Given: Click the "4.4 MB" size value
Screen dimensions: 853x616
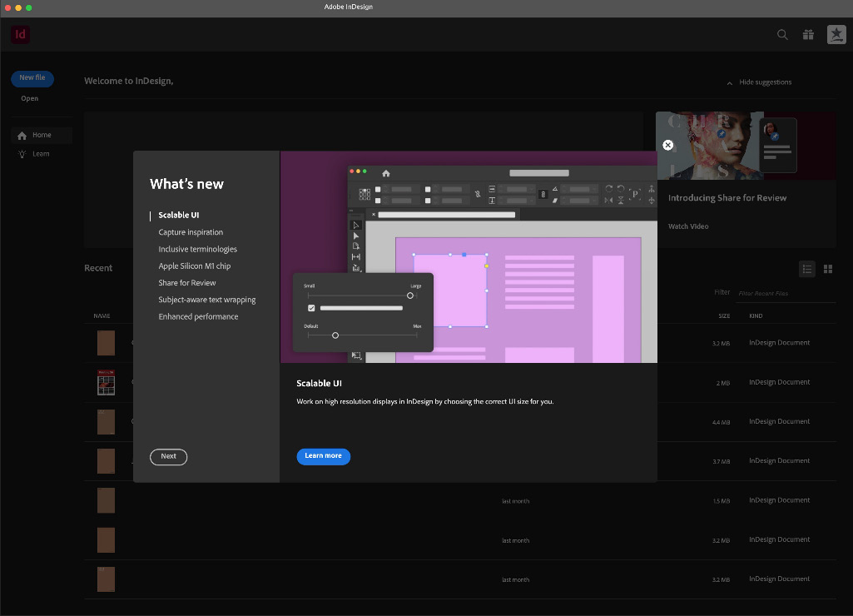Looking at the screenshot, I should 722,422.
